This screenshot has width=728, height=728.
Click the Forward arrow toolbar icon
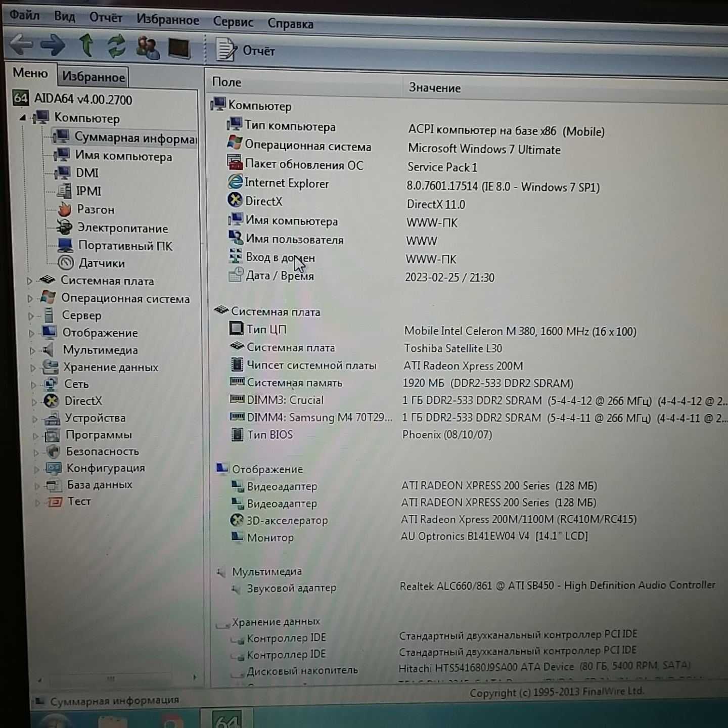(53, 45)
